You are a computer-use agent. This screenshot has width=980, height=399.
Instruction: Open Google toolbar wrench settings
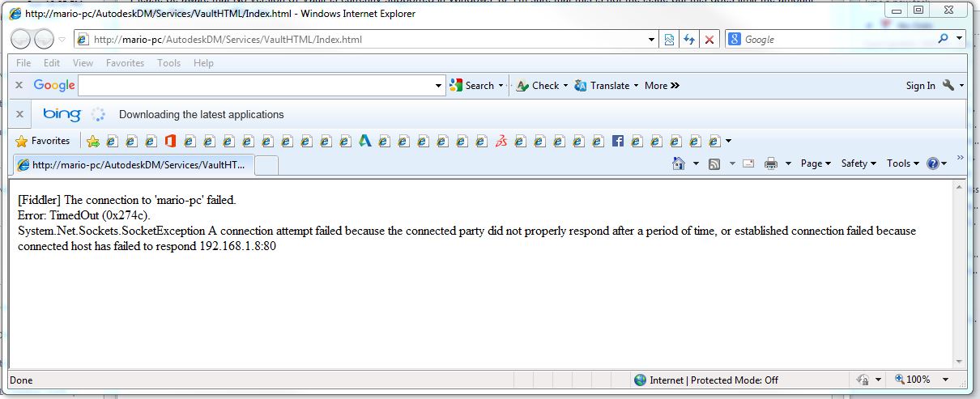948,85
